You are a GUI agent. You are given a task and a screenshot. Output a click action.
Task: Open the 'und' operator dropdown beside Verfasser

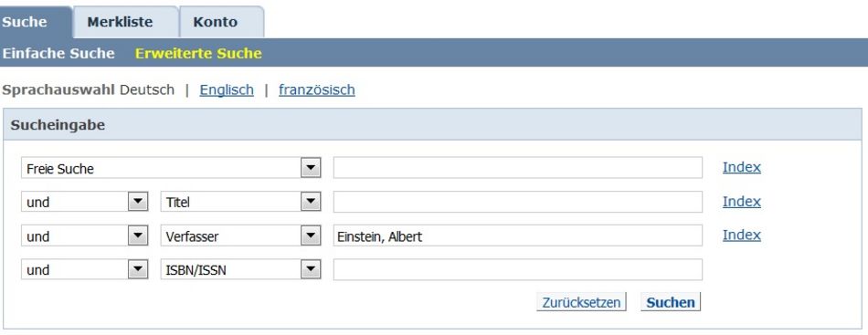coord(138,236)
